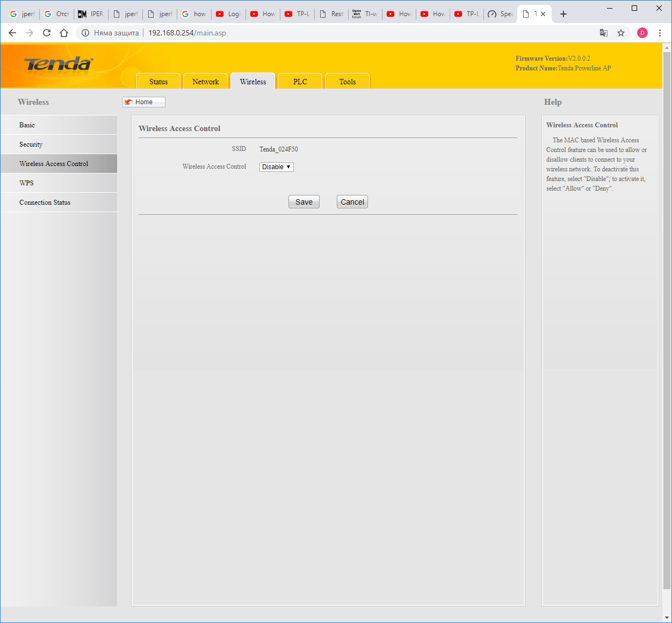Switch to the 'Rest' browser tab

click(x=331, y=14)
